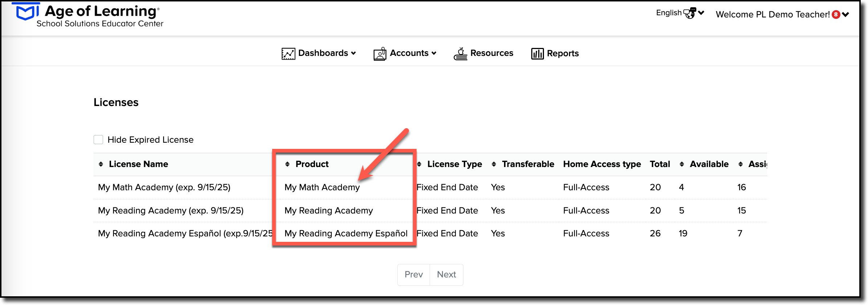Sort by Transferable column arrows
868x305 pixels.
[494, 164]
